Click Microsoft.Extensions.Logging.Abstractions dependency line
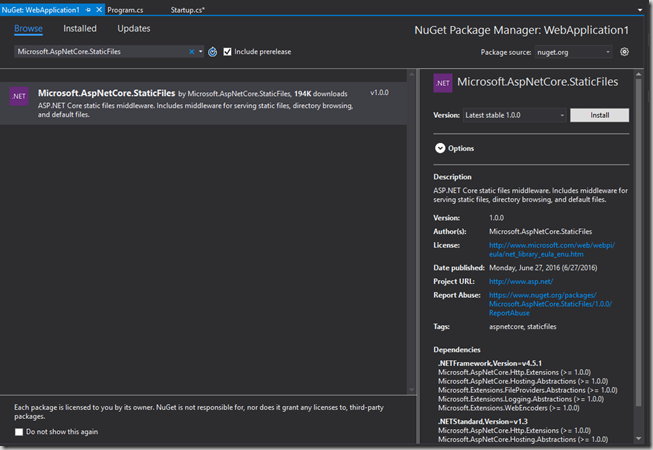 click(521, 399)
